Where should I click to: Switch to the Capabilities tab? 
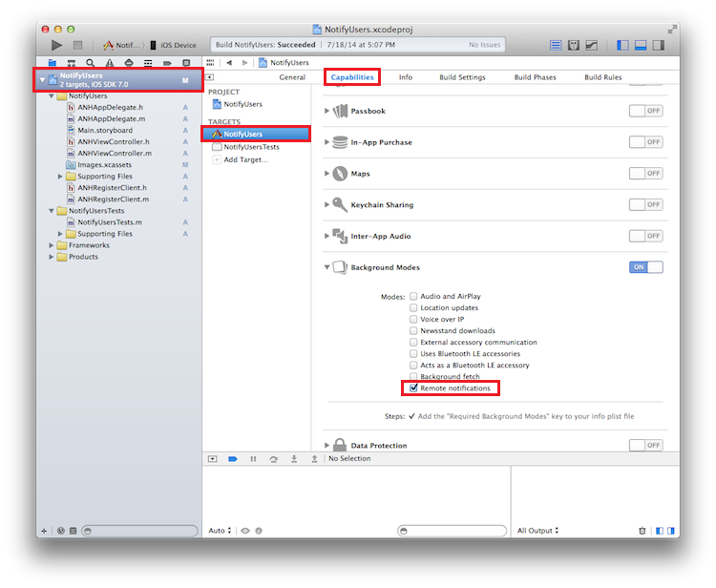tap(352, 77)
